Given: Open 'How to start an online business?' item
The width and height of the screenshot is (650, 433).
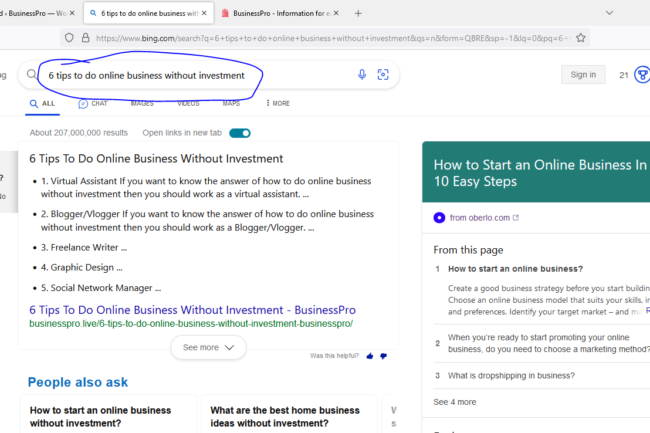Looking at the screenshot, I should (515, 269).
